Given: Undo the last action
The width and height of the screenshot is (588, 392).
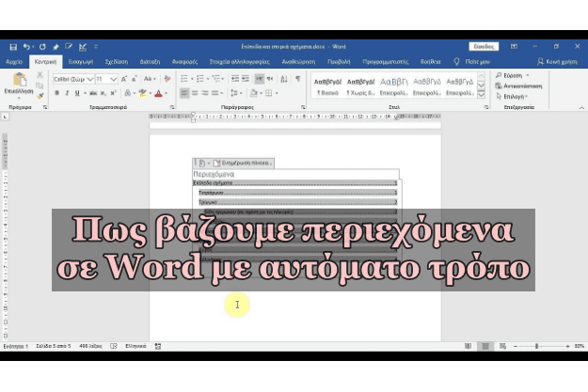Looking at the screenshot, I should tap(26, 47).
